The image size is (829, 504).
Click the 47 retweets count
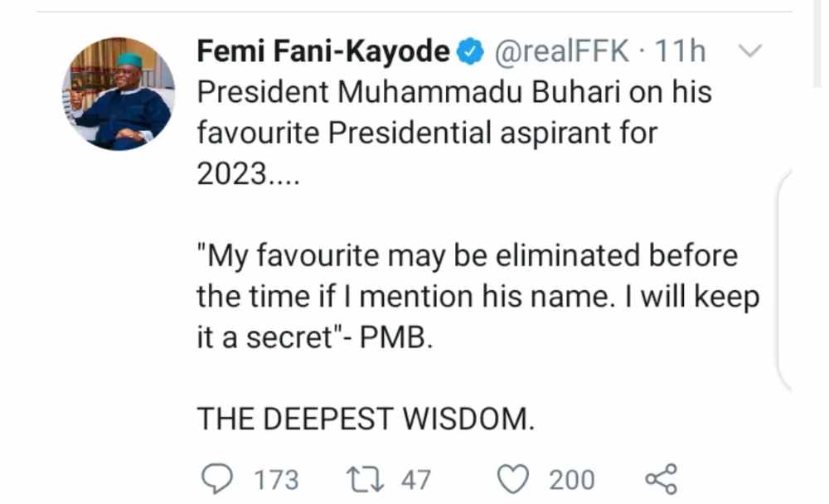[415, 480]
